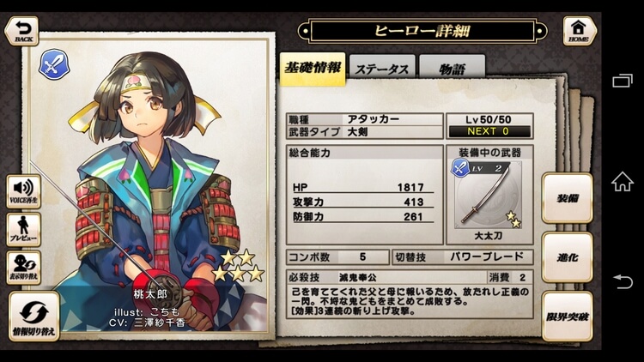Open the 装備 equipment button

(568, 198)
